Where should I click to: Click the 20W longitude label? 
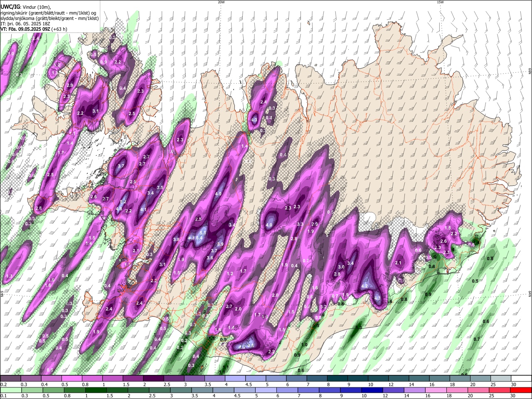click(221, 2)
